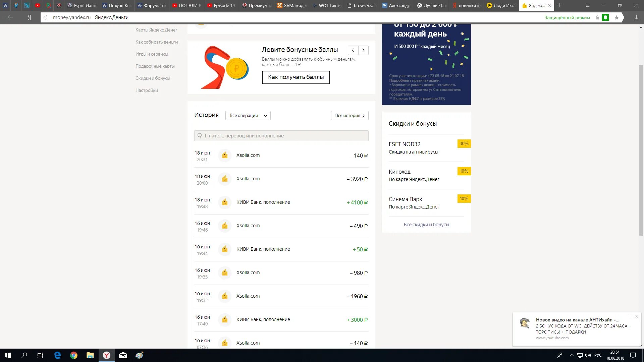Open Киноход discount offer
This screenshot has height=362, width=644.
pyautogui.click(x=426, y=175)
